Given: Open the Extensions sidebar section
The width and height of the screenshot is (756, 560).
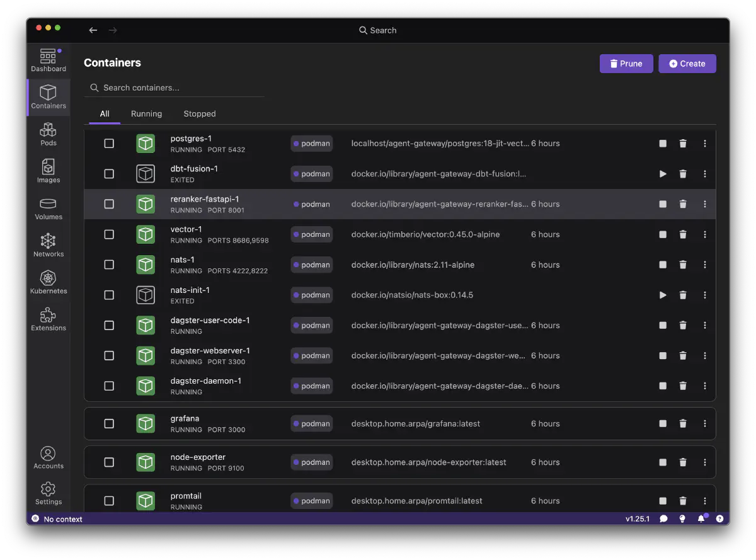Looking at the screenshot, I should coord(49,319).
